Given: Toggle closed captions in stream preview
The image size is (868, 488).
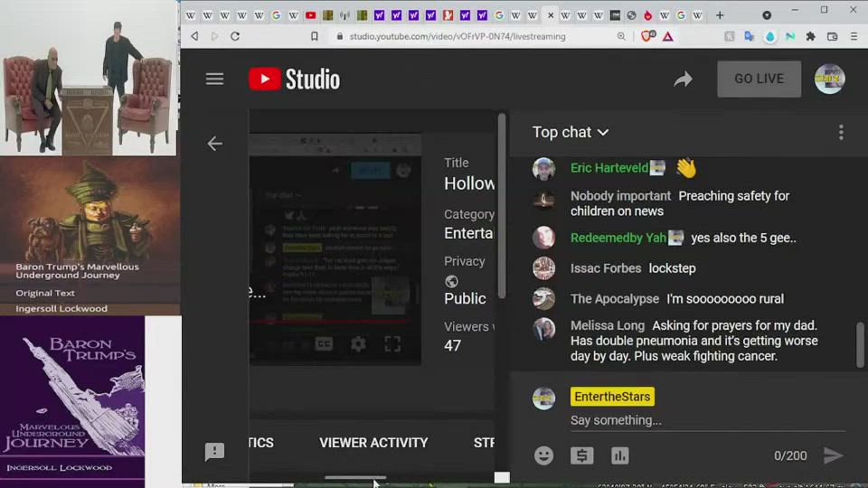Looking at the screenshot, I should click(x=324, y=343).
